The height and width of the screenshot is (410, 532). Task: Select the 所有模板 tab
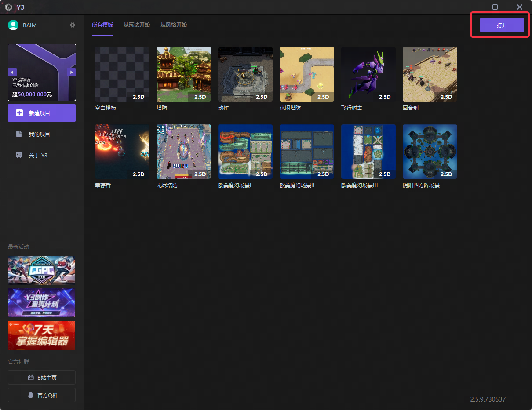point(102,25)
